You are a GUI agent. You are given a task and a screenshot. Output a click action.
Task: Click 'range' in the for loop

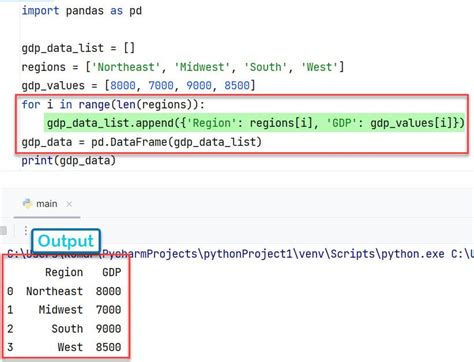pyautogui.click(x=94, y=105)
